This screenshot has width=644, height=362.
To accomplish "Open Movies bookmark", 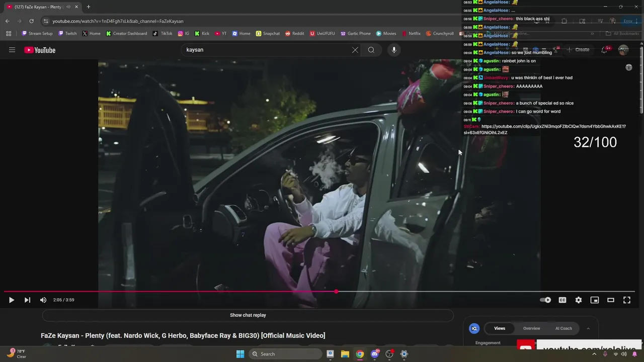I will [386, 34].
